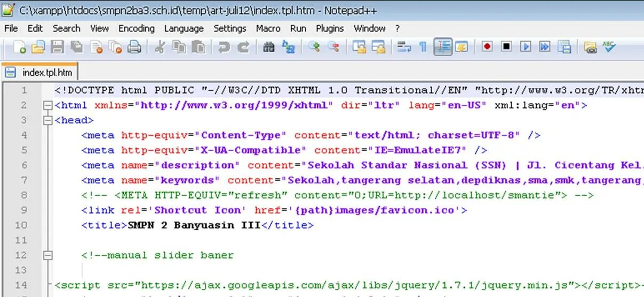
Task: Click the Open file folder icon
Action: point(37,47)
